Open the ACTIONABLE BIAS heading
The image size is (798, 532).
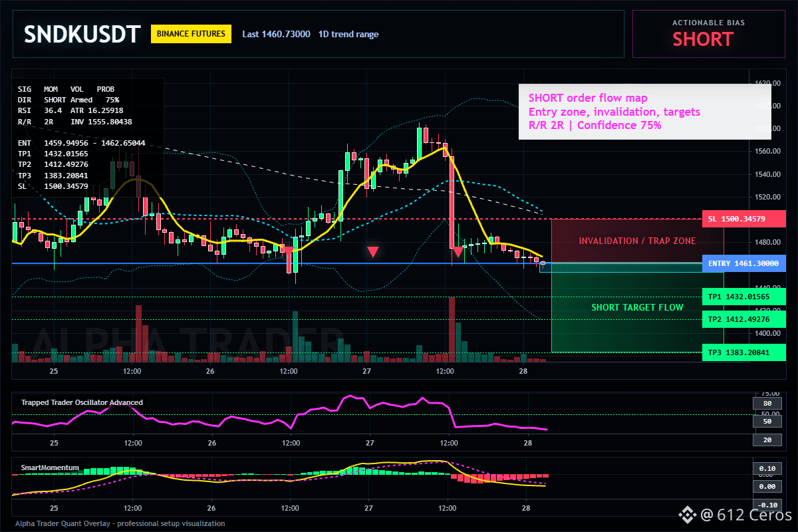coord(708,23)
